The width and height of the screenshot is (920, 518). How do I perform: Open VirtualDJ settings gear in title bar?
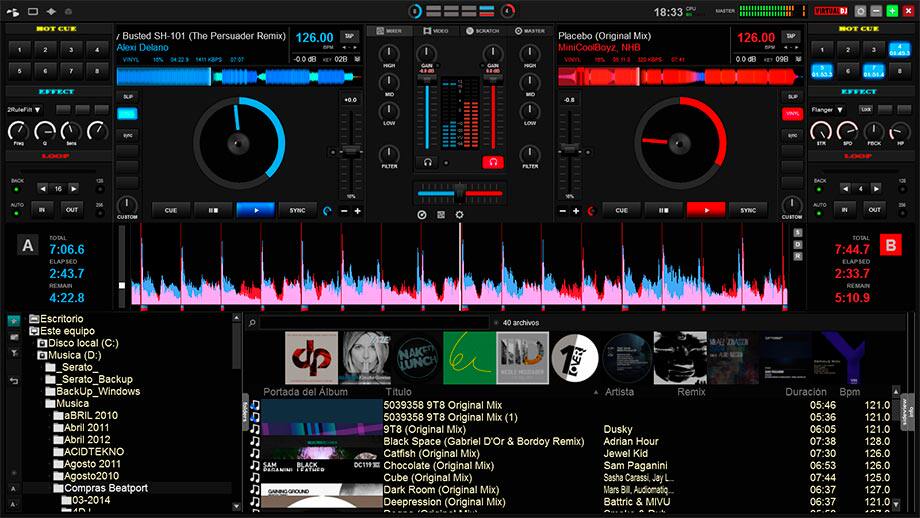coord(861,11)
